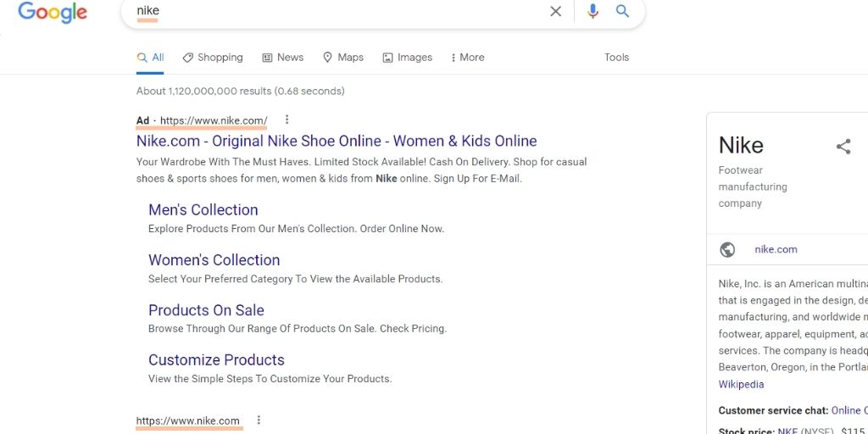Click the globe icon beside nike.com

727,250
